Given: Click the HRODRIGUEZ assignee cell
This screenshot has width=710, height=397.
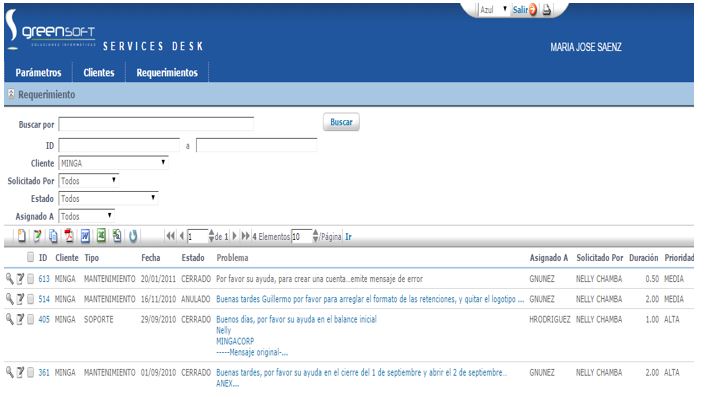Looking at the screenshot, I should (550, 320).
